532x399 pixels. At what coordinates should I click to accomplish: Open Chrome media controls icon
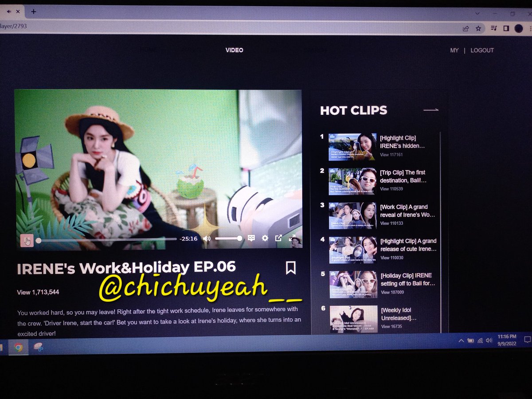coord(494,28)
